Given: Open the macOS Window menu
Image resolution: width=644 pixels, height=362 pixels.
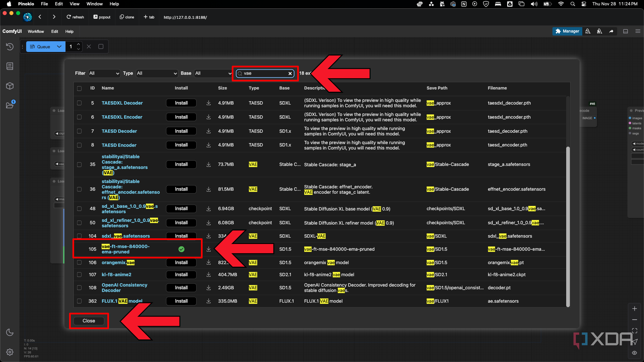Looking at the screenshot, I should click(x=95, y=4).
